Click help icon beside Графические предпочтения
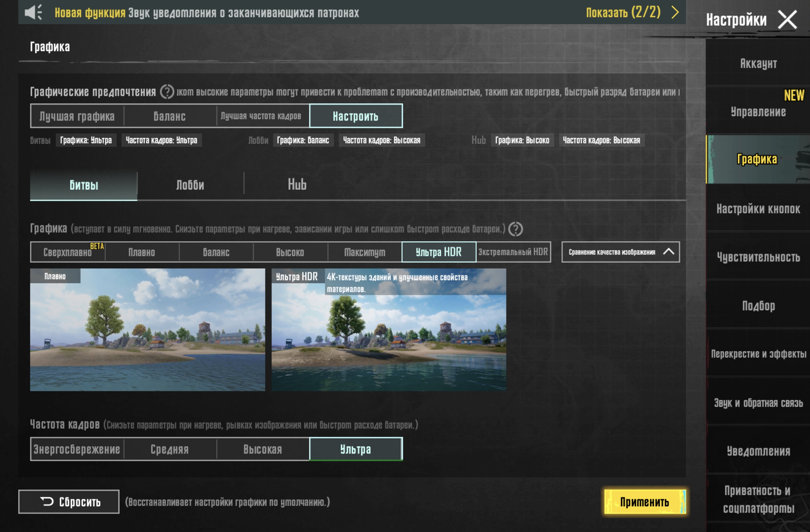 click(167, 92)
